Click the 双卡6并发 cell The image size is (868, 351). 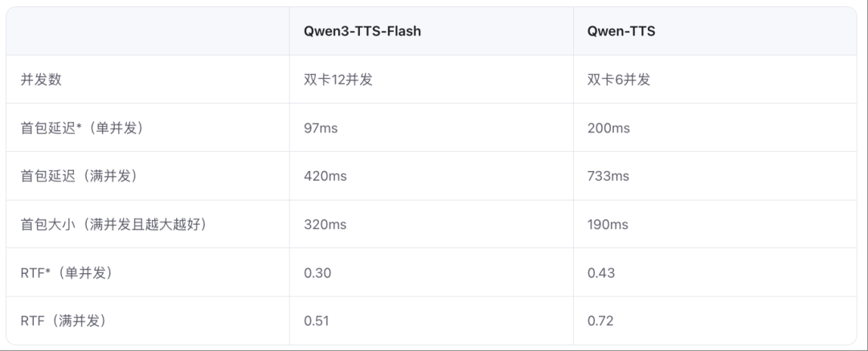point(618,80)
